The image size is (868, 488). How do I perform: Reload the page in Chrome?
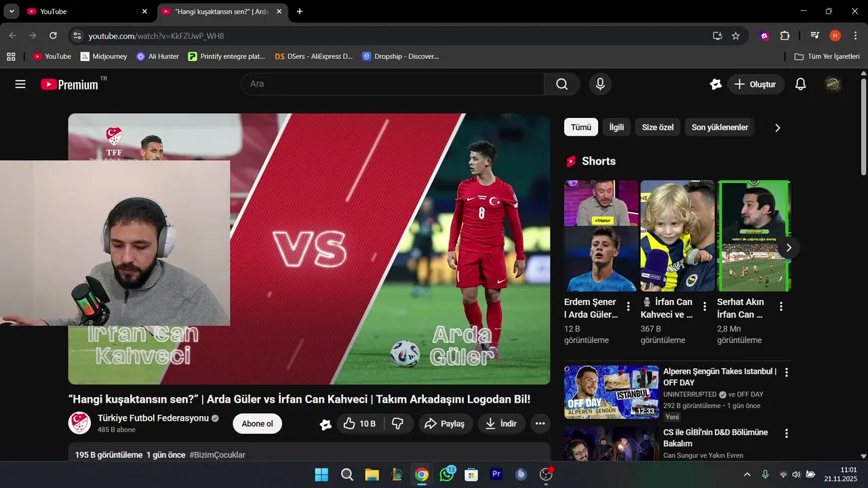(x=53, y=35)
